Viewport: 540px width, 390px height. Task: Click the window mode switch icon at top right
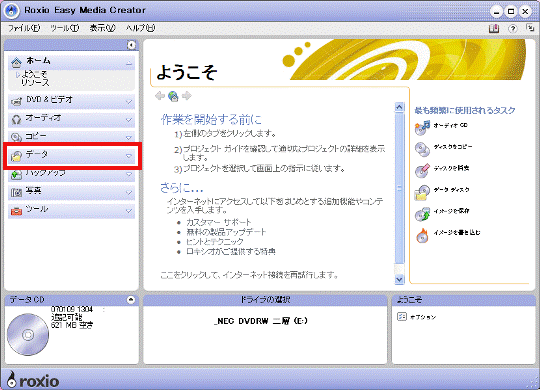tap(530, 28)
